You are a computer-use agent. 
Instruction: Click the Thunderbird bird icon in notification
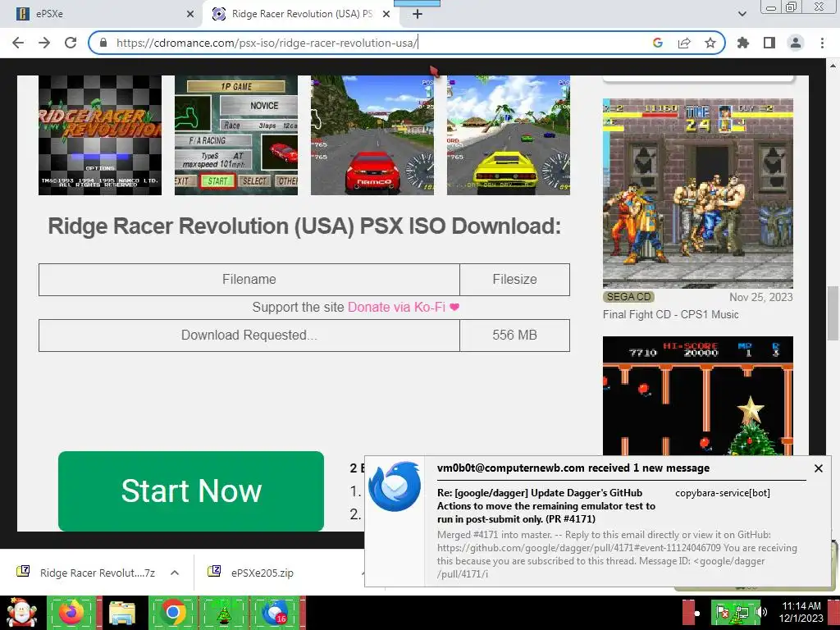tap(395, 486)
